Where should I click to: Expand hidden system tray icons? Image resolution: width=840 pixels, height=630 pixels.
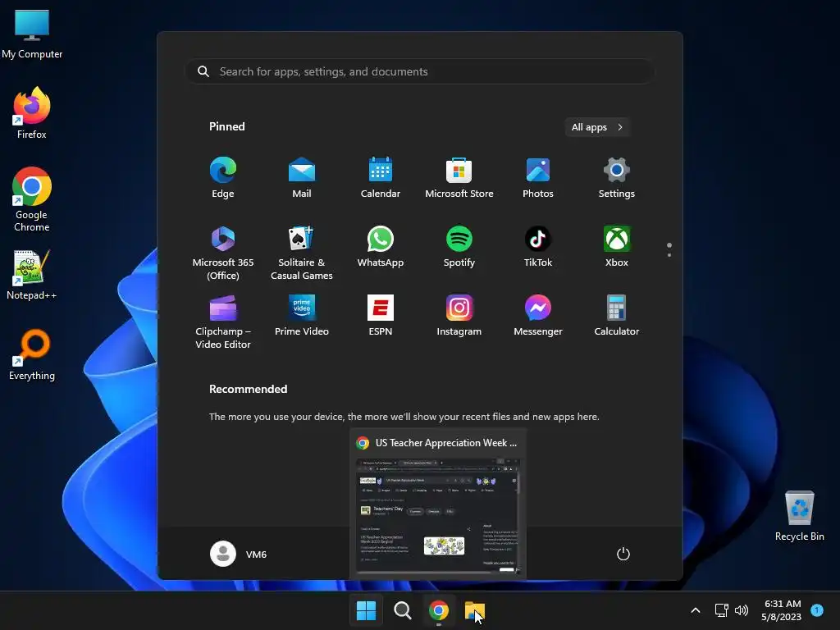click(x=696, y=610)
